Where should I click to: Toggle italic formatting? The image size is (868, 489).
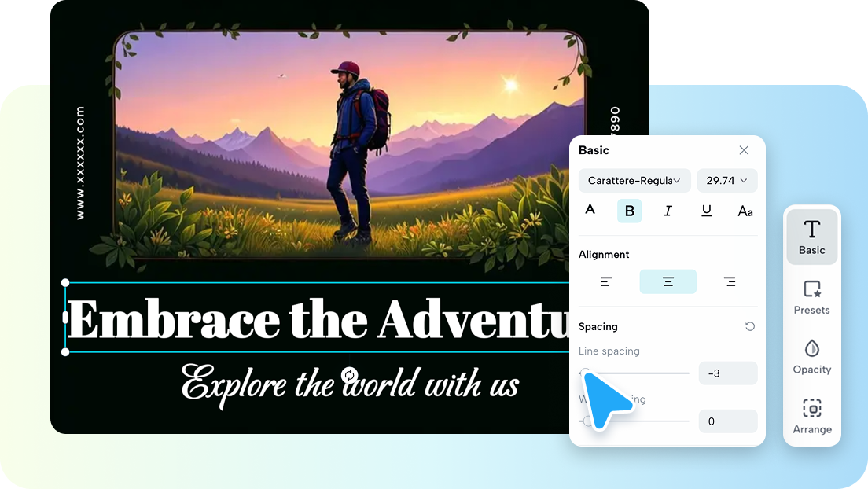point(668,211)
